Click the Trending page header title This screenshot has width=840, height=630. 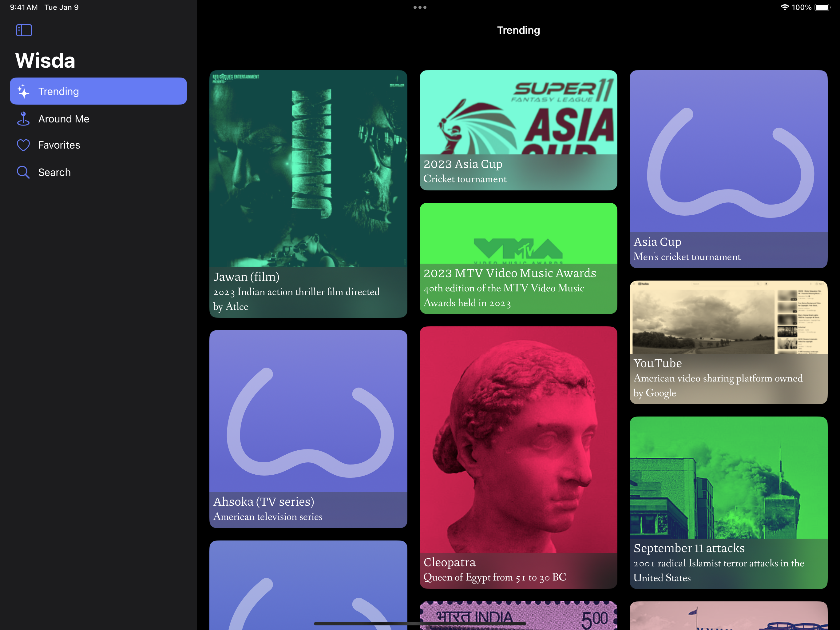pyautogui.click(x=518, y=30)
